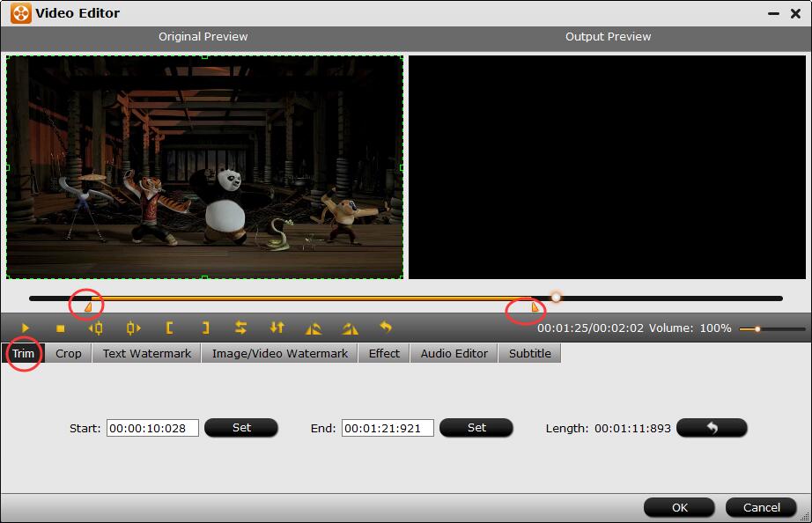Click the end trim marker on timeline
The image size is (812, 523).
(535, 307)
